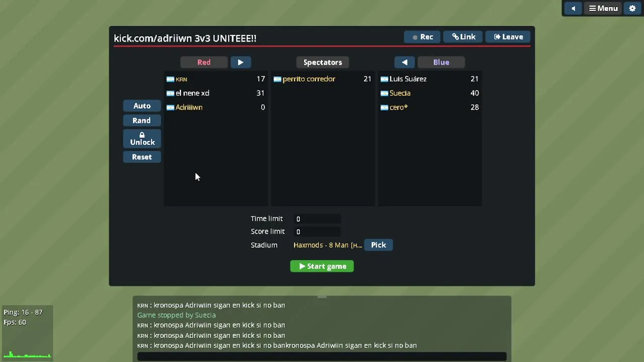Select spectator perrito corredor
The width and height of the screenshot is (644, 362).
323,79
